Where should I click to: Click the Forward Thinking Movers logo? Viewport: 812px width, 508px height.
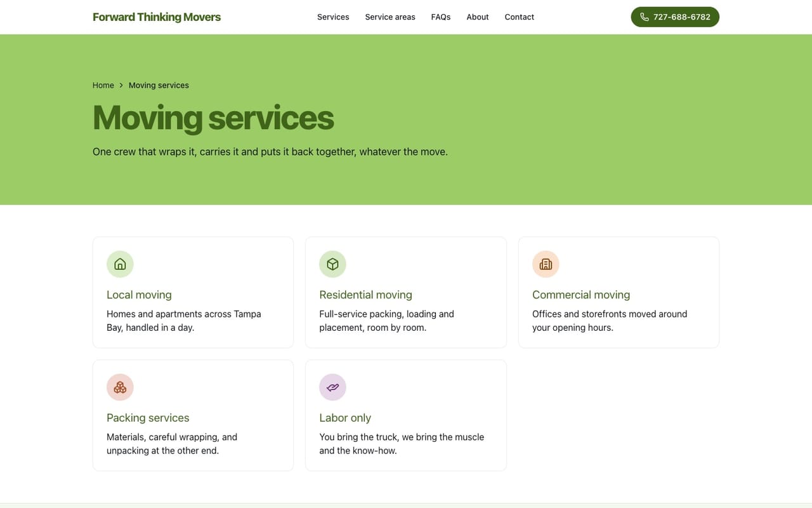click(x=157, y=17)
